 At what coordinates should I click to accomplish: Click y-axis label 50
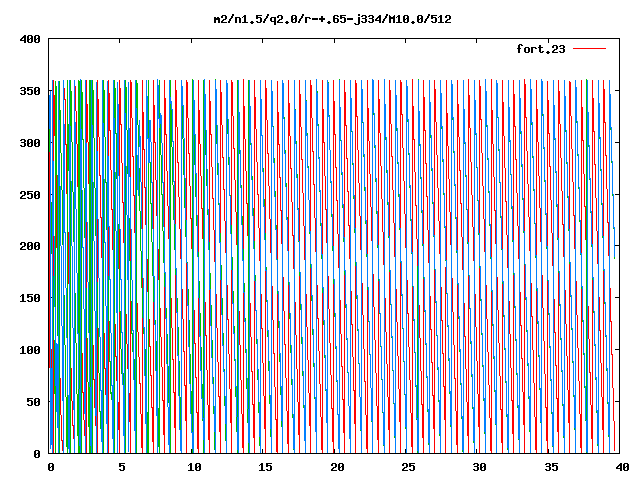point(33,402)
